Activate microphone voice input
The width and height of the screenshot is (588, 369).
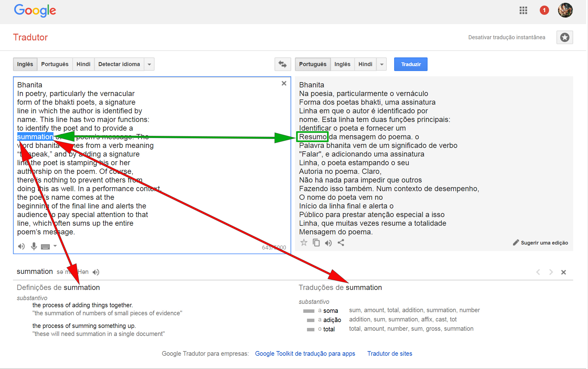pyautogui.click(x=34, y=246)
